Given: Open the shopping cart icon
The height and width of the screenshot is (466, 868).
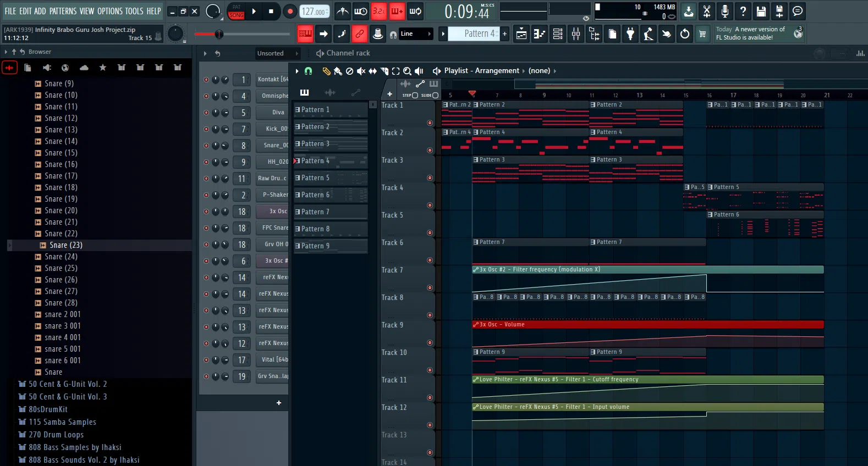Looking at the screenshot, I should pyautogui.click(x=702, y=34).
